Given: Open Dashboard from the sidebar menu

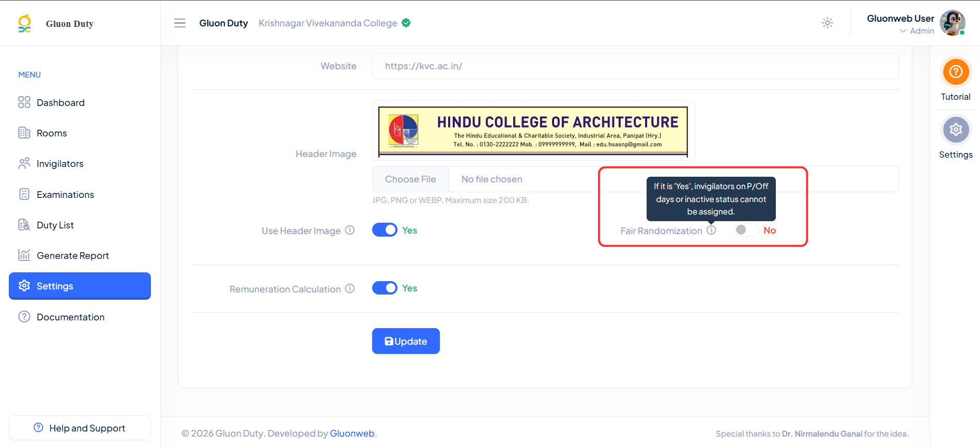Looking at the screenshot, I should (x=80, y=103).
